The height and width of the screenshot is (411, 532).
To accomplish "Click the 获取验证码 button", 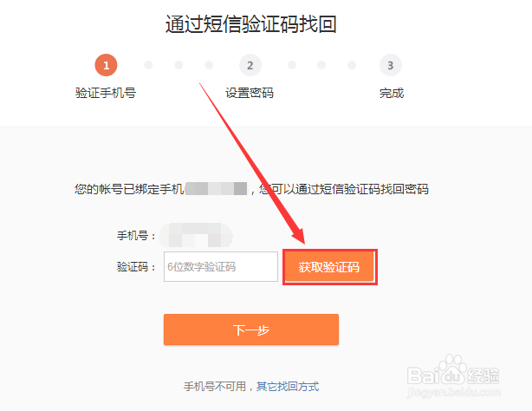I will tap(329, 267).
